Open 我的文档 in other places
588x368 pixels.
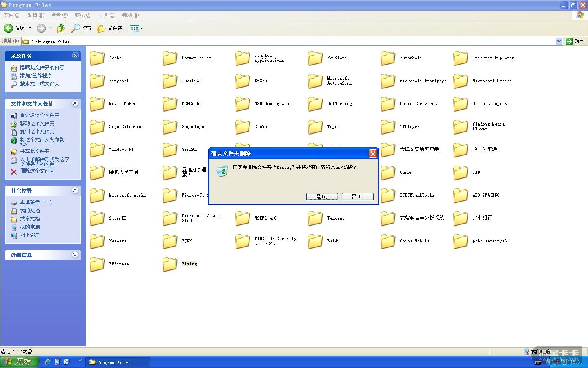coord(30,211)
